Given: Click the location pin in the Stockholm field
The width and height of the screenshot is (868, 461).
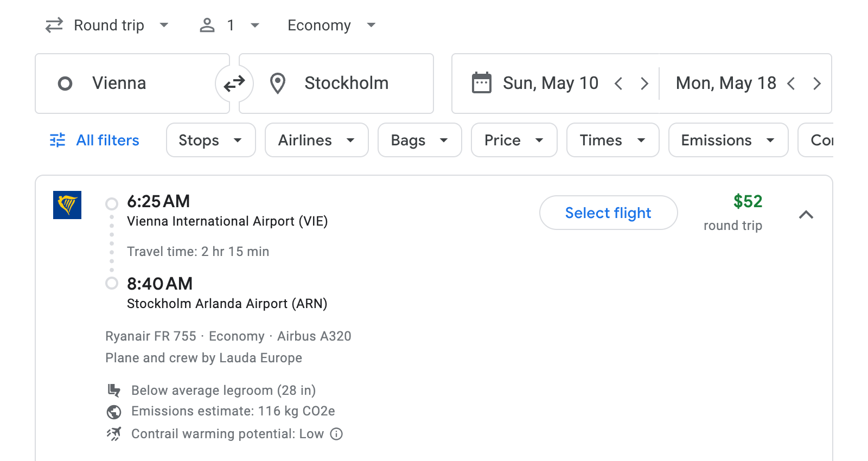Looking at the screenshot, I should [x=278, y=84].
